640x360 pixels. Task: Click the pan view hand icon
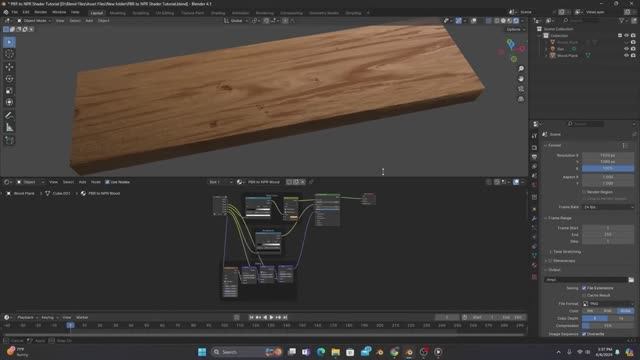(x=521, y=79)
